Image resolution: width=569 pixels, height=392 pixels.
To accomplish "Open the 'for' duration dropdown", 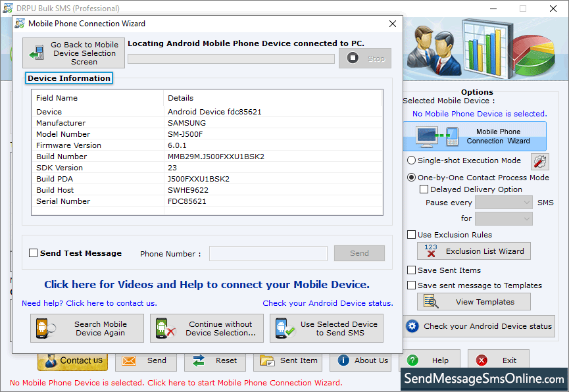I will tap(504, 218).
